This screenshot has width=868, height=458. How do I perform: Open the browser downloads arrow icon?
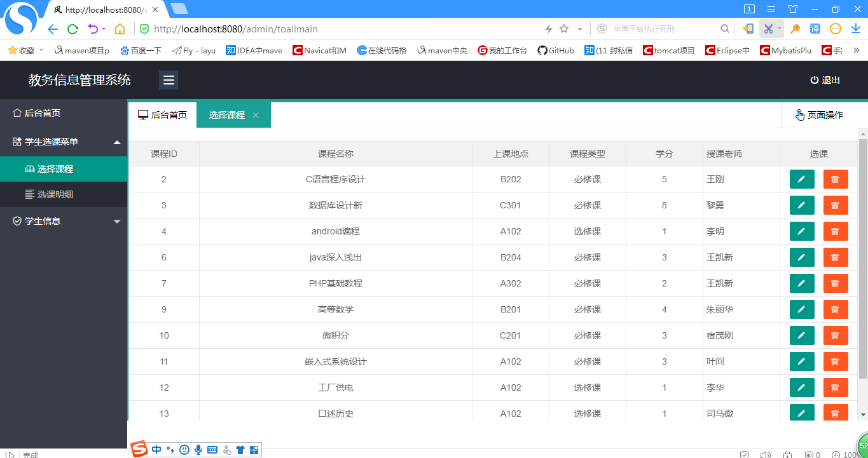(856, 29)
